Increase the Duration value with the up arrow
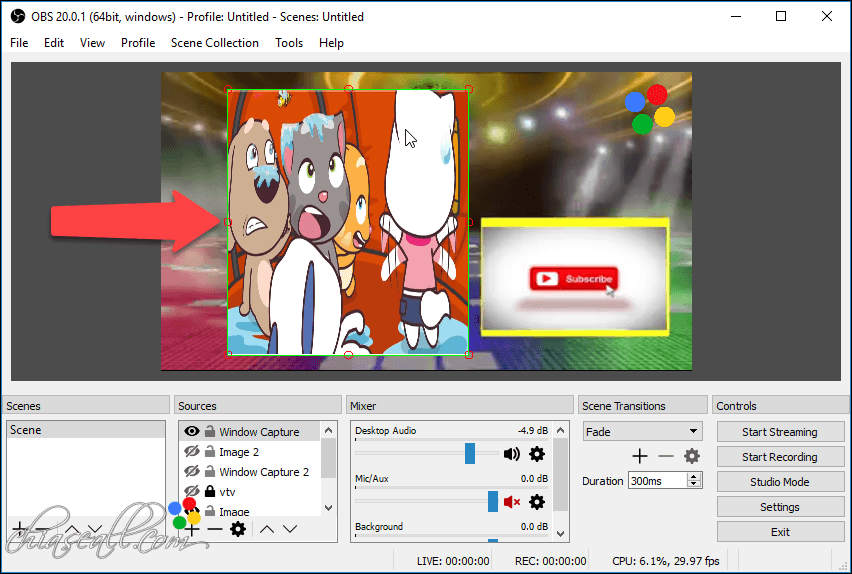This screenshot has height=574, width=852. [693, 477]
